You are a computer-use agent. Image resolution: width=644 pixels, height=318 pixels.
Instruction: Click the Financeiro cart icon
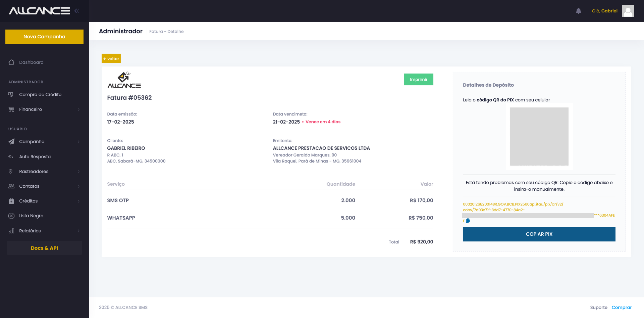point(11,109)
